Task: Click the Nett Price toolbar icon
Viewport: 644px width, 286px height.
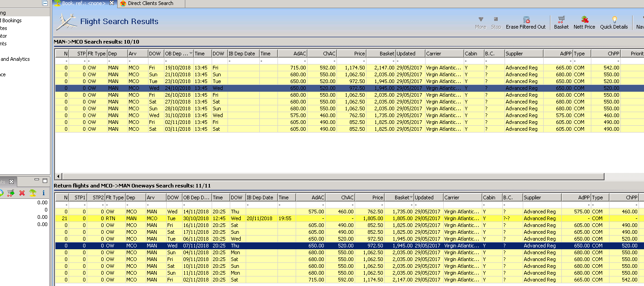Action: tap(584, 22)
